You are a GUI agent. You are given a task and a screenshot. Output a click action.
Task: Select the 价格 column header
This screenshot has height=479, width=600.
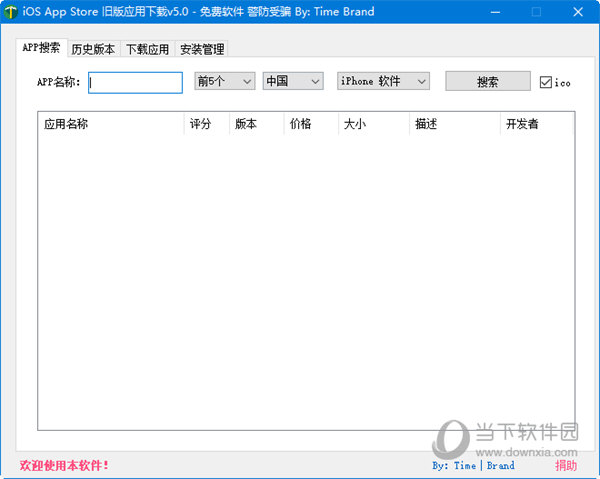(311, 124)
